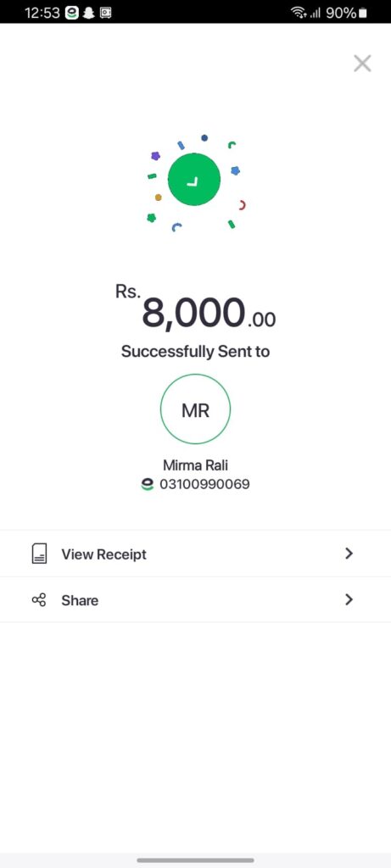Expand Share options using its chevron
The image size is (391, 868).
coord(349,599)
